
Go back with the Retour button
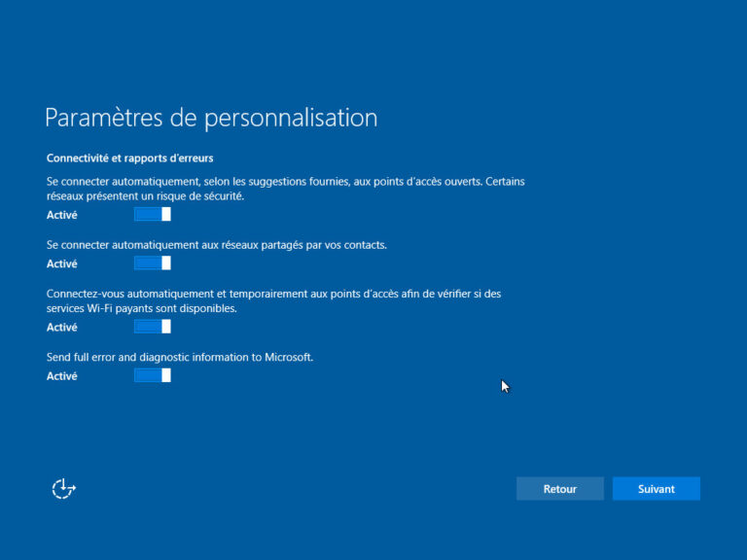(559, 489)
